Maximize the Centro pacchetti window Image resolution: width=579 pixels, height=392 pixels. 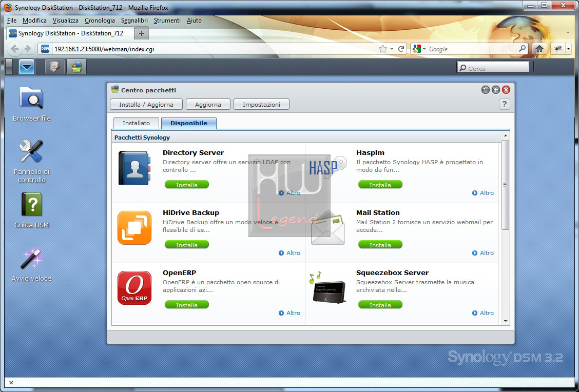496,90
